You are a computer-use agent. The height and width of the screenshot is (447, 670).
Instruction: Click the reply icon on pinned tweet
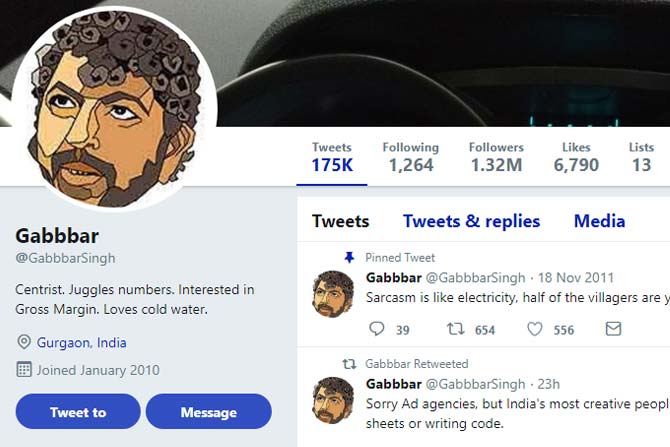click(377, 329)
